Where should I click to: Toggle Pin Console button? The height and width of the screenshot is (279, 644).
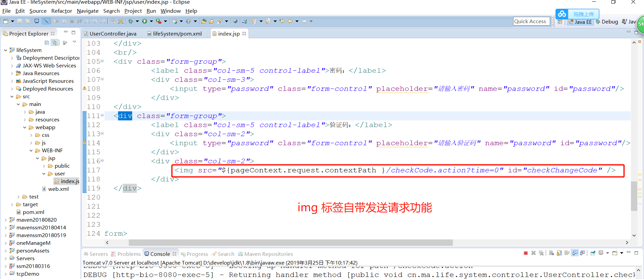(593, 253)
